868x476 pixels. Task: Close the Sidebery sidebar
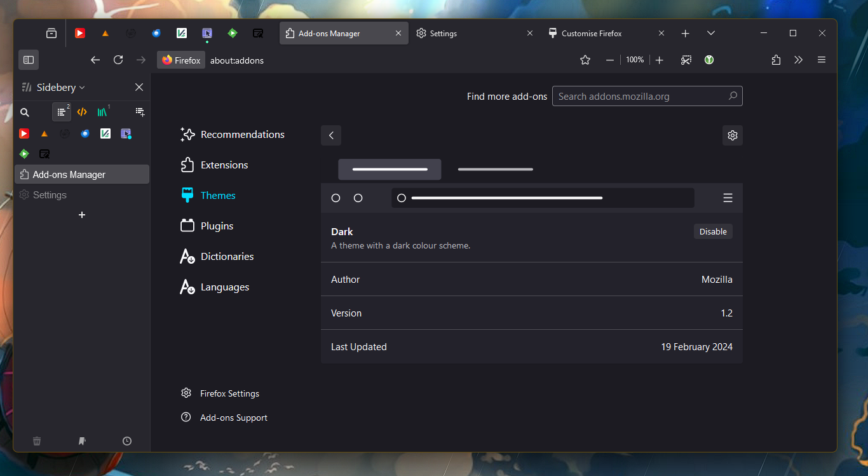[x=139, y=87]
